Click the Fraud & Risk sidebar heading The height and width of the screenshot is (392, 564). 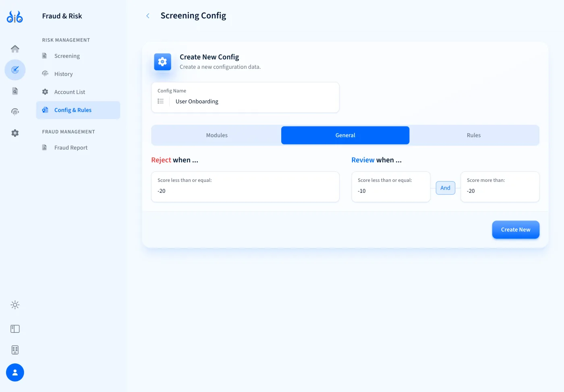(62, 16)
